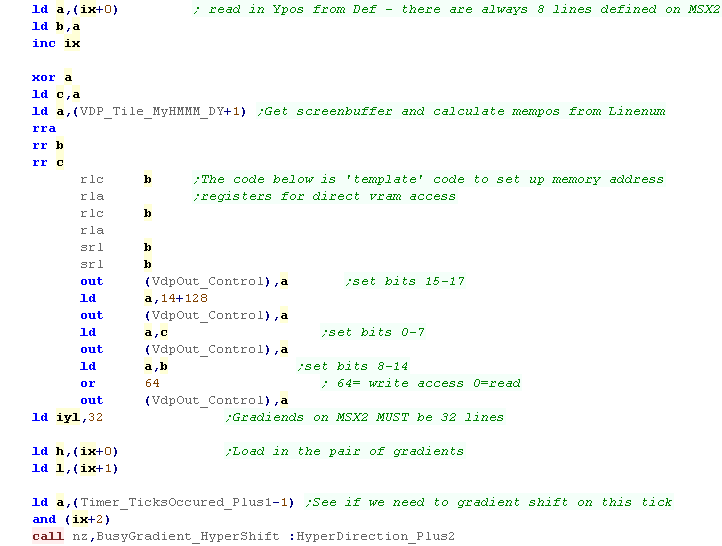Click the "ld b,a" instruction
The width and height of the screenshot is (722, 546).
pos(56,26)
